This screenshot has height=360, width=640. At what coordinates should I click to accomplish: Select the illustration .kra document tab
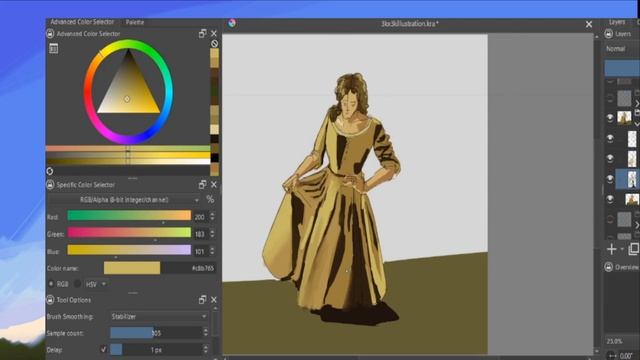410,24
